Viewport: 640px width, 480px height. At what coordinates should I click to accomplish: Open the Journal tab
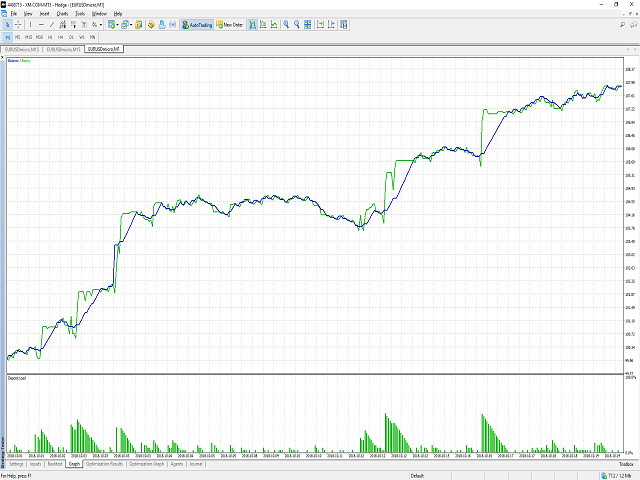click(x=196, y=464)
